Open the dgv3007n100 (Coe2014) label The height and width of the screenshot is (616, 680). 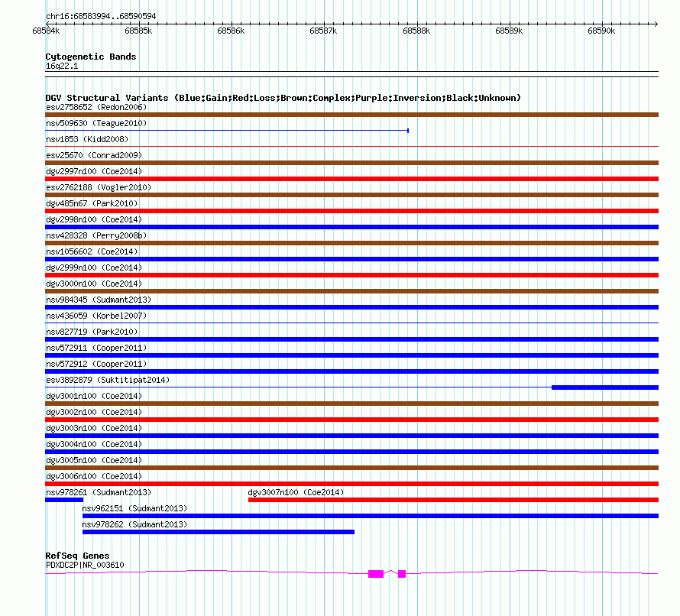click(296, 492)
